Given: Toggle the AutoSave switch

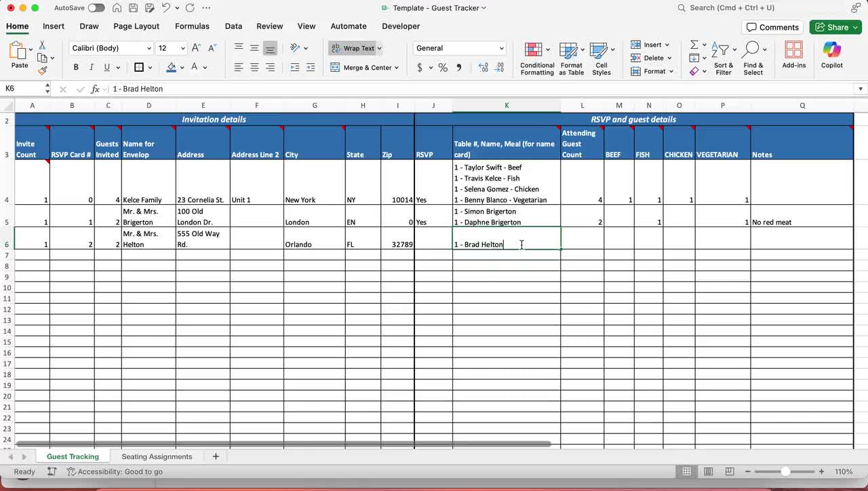Looking at the screenshot, I should tap(96, 8).
